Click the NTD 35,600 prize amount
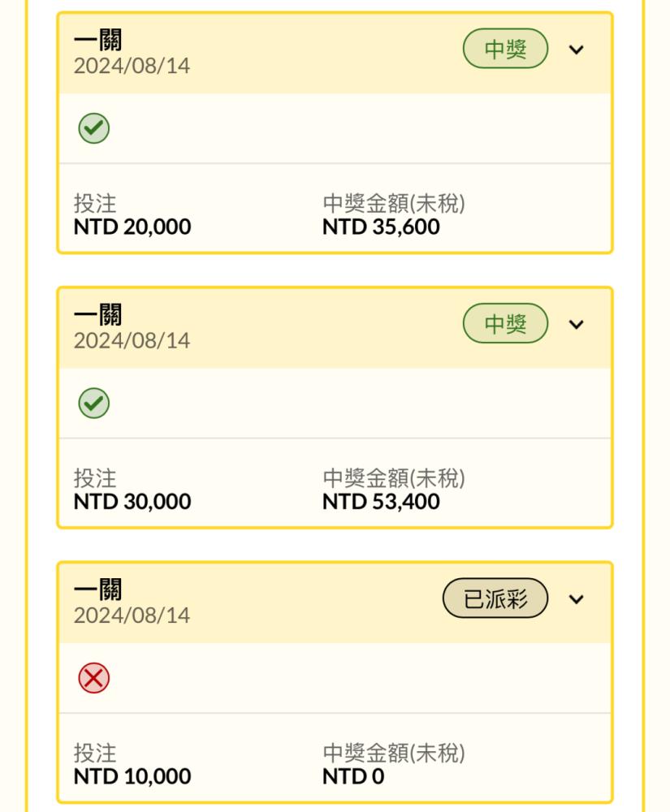This screenshot has height=812, width=670. tap(381, 227)
